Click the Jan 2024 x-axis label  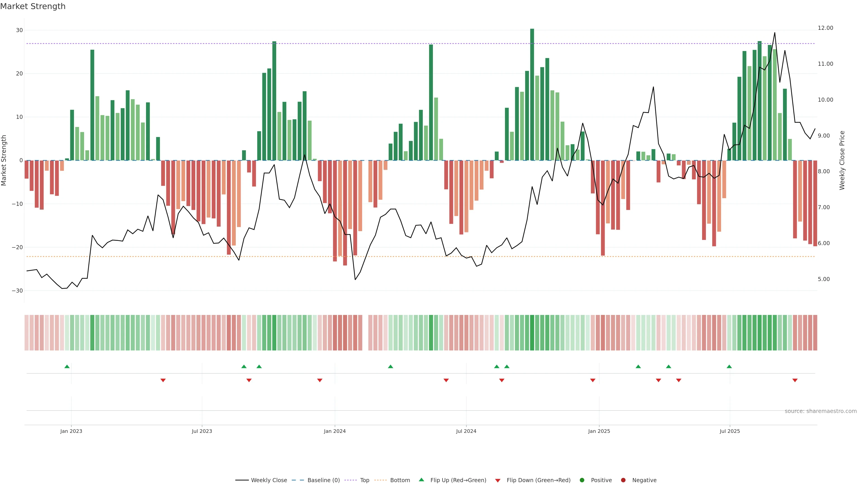click(x=335, y=431)
